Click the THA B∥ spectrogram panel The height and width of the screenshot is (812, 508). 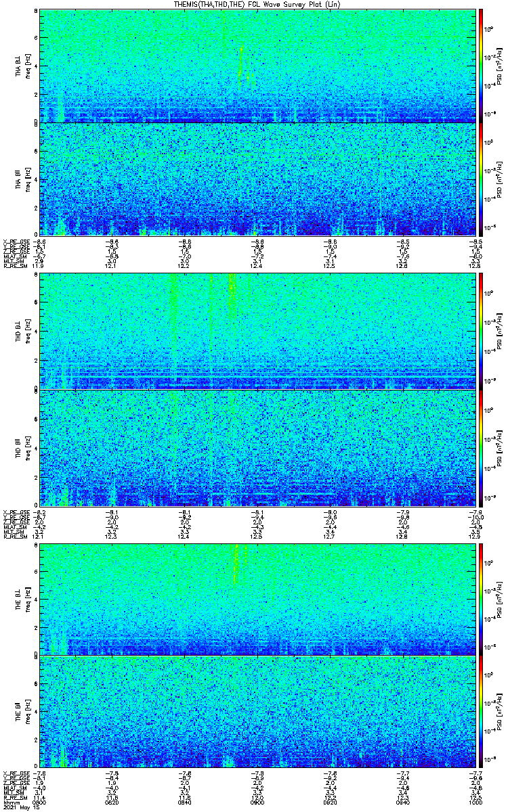[257, 179]
